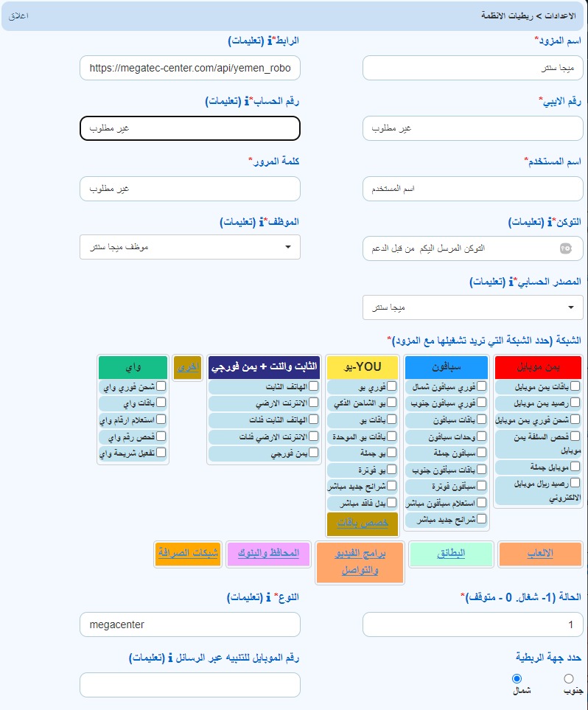This screenshot has width=588, height=710.
Task: Check the باقات سبافون checkbox
Action: pyautogui.click(x=482, y=420)
